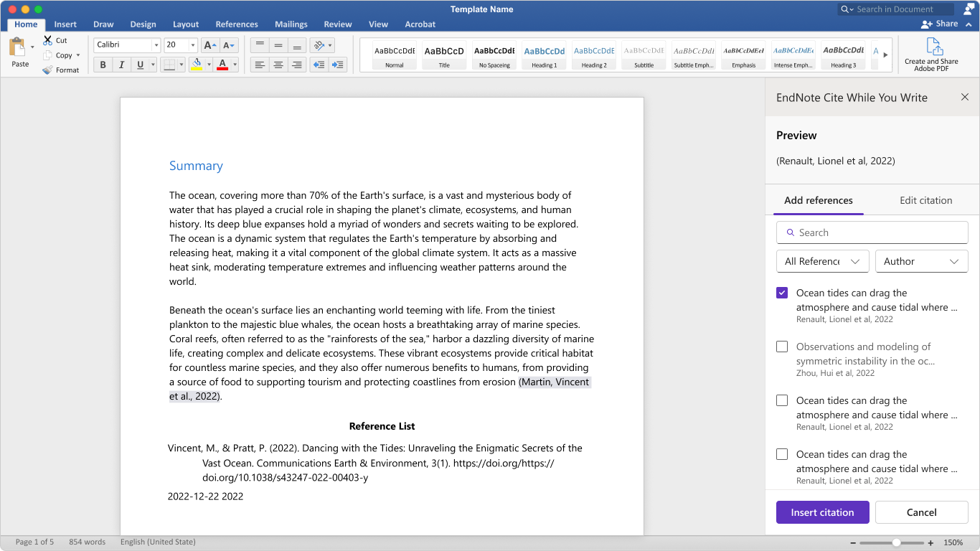Apply Underline formatting
Screen dimensions: 980x551
coord(141,65)
